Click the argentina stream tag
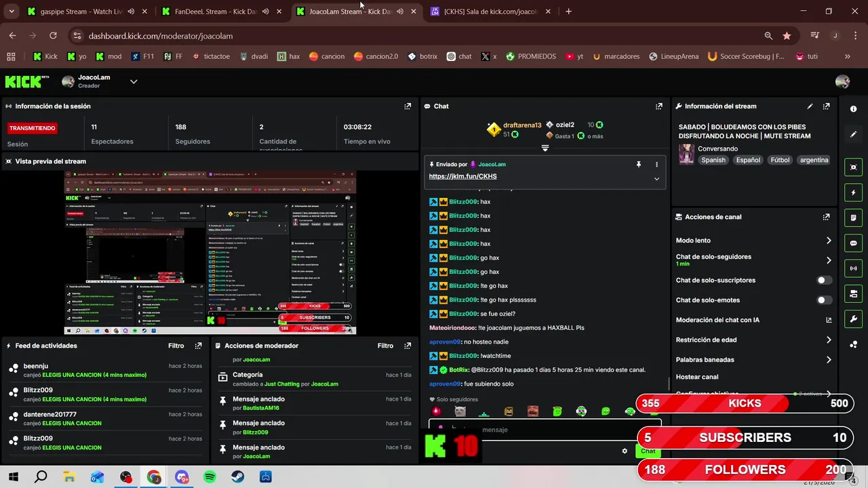 [814, 160]
